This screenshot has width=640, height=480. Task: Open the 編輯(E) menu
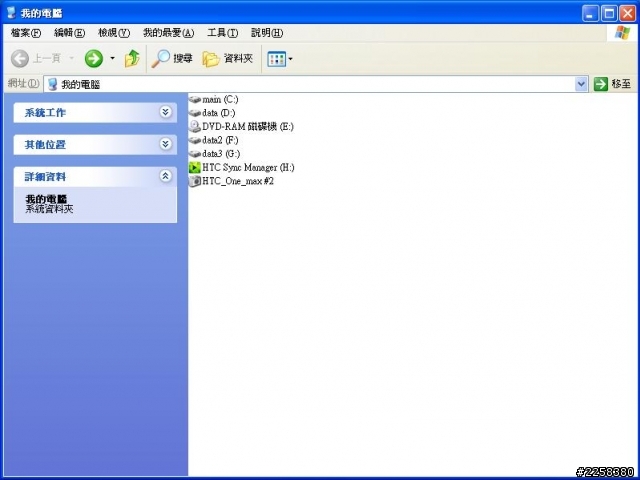pos(69,33)
